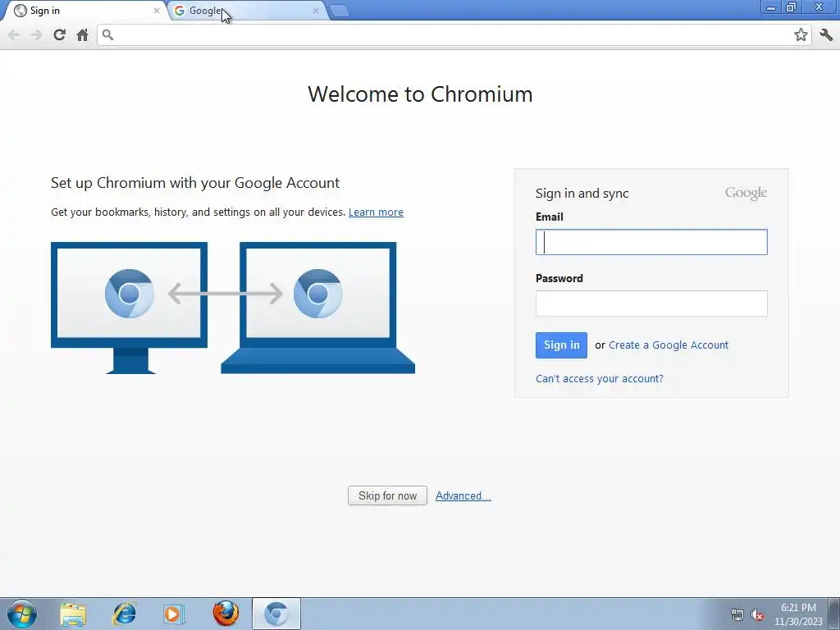Click the back navigation arrow
The image size is (840, 630).
(14, 34)
